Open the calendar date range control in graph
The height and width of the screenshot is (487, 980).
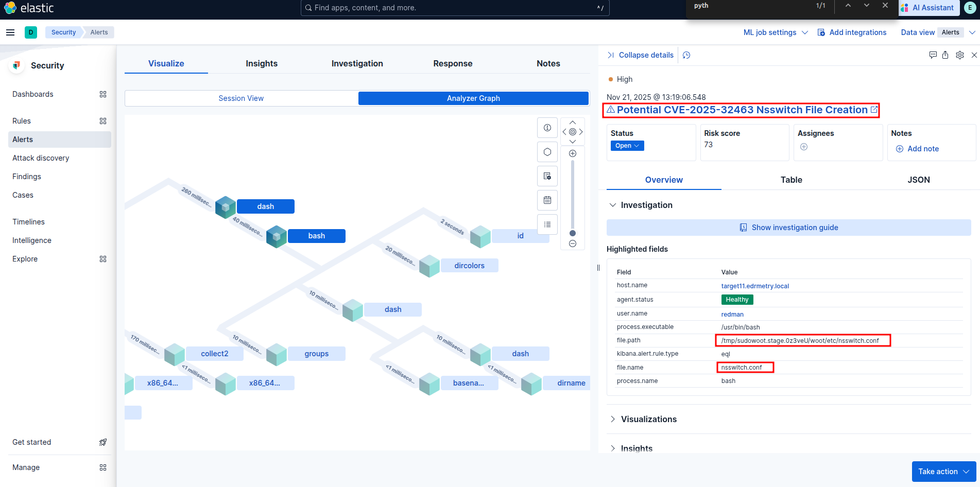click(547, 200)
